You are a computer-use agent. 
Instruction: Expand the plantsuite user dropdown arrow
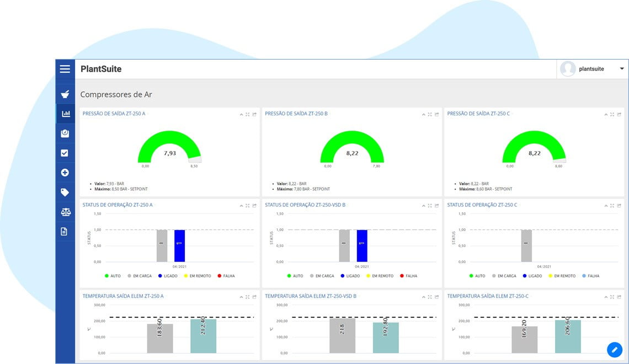[622, 68]
